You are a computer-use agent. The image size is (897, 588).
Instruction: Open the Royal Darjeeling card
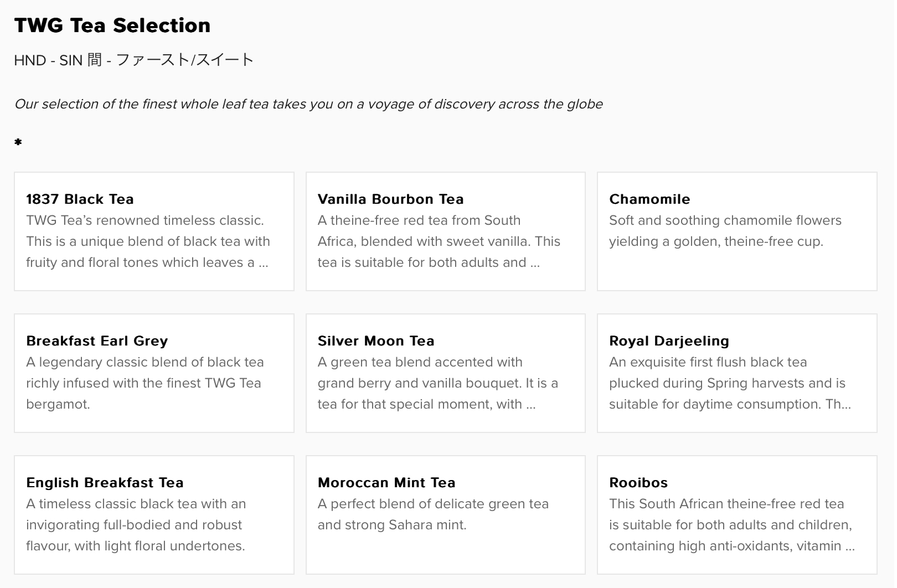click(x=737, y=373)
